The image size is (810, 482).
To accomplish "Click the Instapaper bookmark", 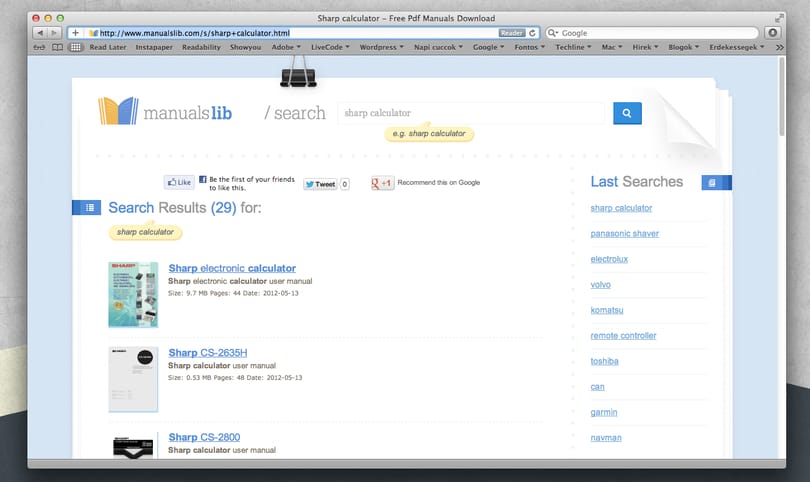I will [x=154, y=47].
